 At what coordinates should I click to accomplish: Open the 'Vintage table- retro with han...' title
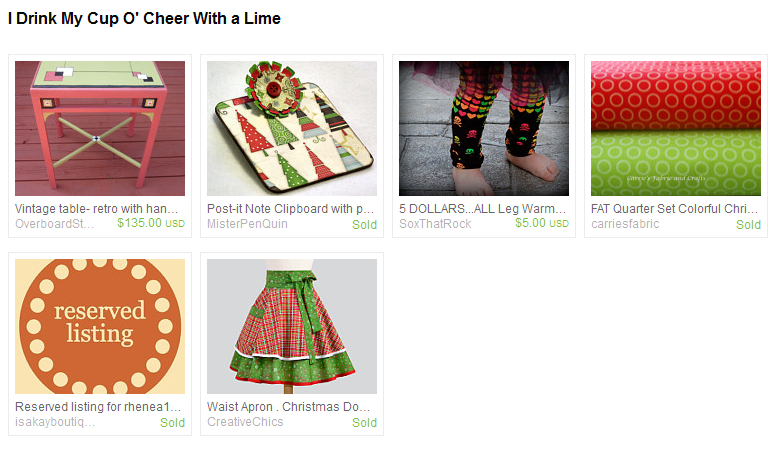[96, 209]
